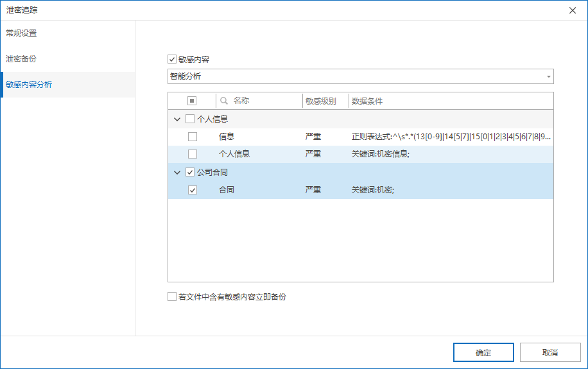Collapse the 公司合同 group chevron
This screenshot has height=369, width=588.
(x=177, y=173)
